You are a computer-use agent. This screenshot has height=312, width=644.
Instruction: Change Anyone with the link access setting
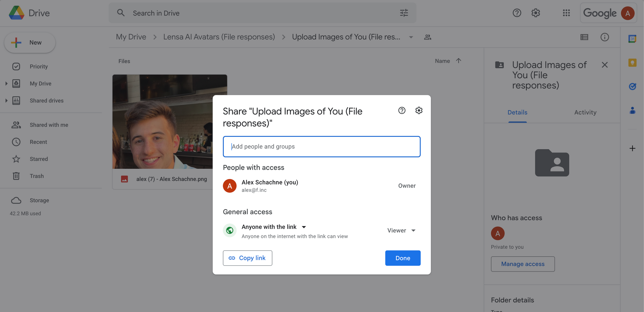coord(274,227)
